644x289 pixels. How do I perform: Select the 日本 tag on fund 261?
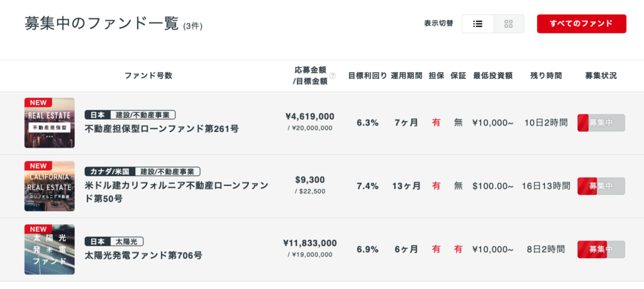click(97, 114)
